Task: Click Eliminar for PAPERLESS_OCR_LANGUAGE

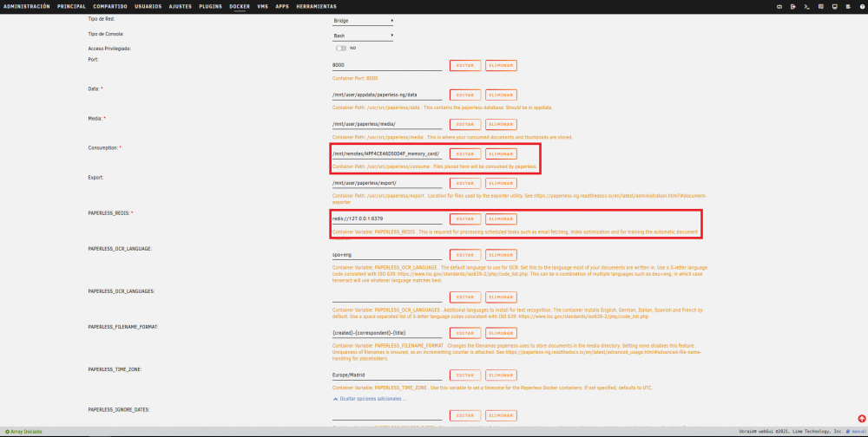Action: pyautogui.click(x=501, y=255)
